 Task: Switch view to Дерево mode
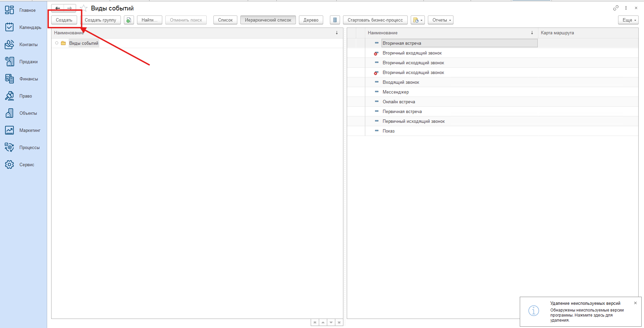click(311, 20)
